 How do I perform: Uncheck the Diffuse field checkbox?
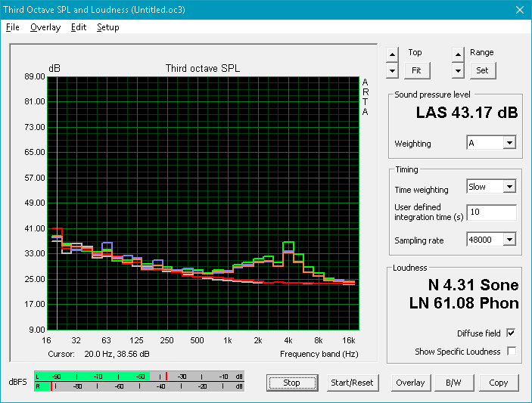[511, 333]
